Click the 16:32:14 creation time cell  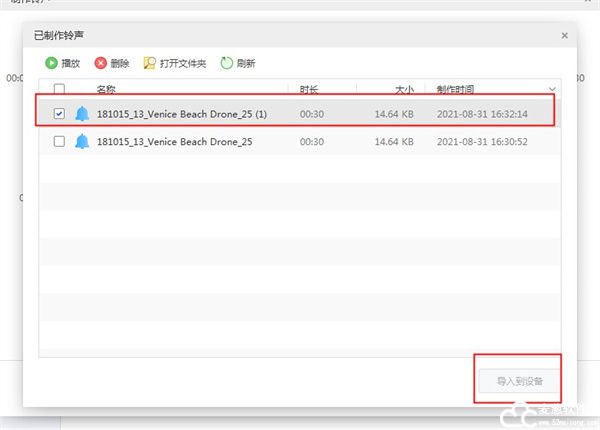pos(496,114)
